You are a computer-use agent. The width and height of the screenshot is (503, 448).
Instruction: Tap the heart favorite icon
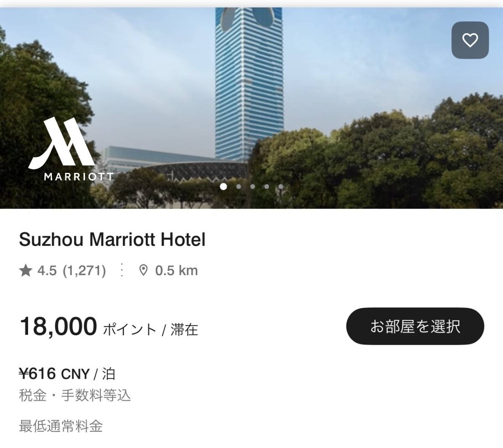470,40
